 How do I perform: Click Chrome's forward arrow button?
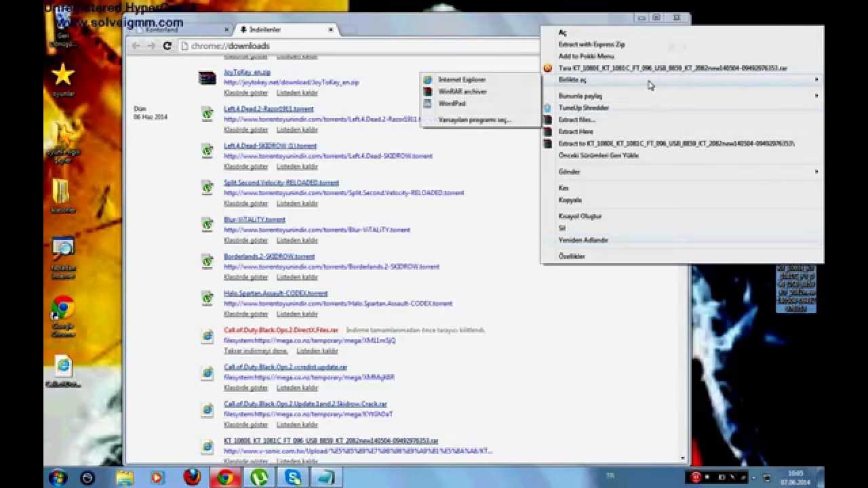coord(151,46)
